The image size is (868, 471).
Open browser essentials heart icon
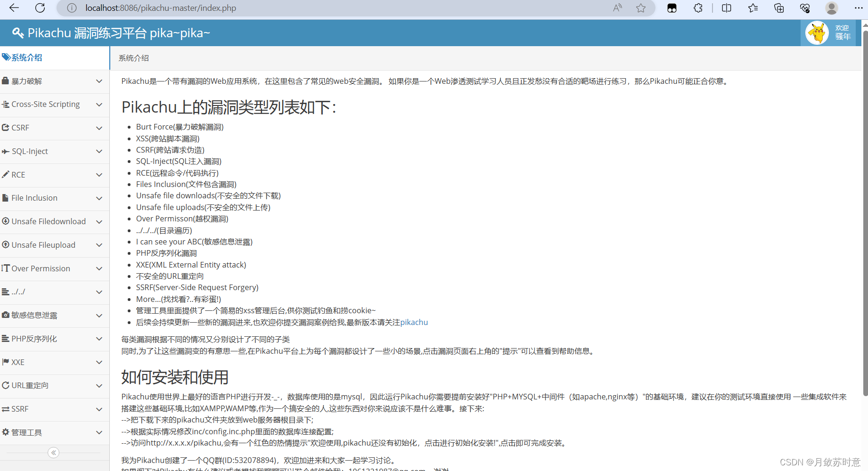(805, 8)
